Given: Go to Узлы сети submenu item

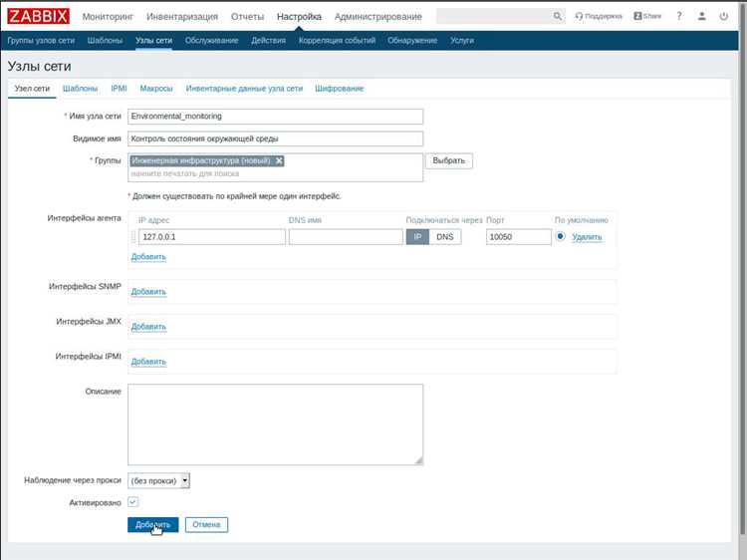Looking at the screenshot, I should tap(153, 41).
